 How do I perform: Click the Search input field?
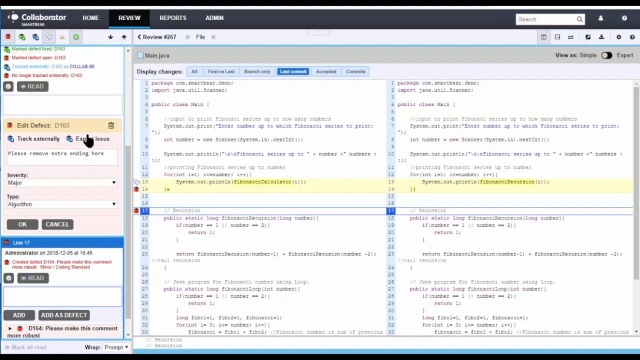click(x=546, y=19)
